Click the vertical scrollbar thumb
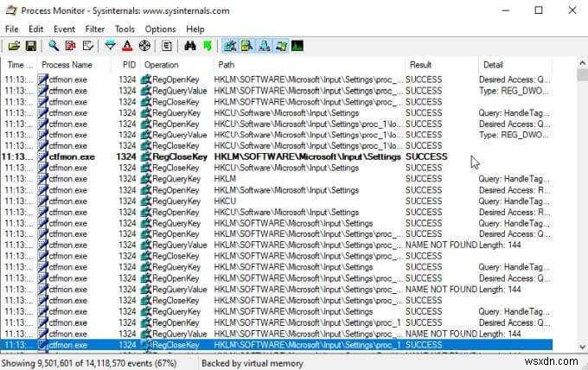588x370 pixels. (x=582, y=74)
